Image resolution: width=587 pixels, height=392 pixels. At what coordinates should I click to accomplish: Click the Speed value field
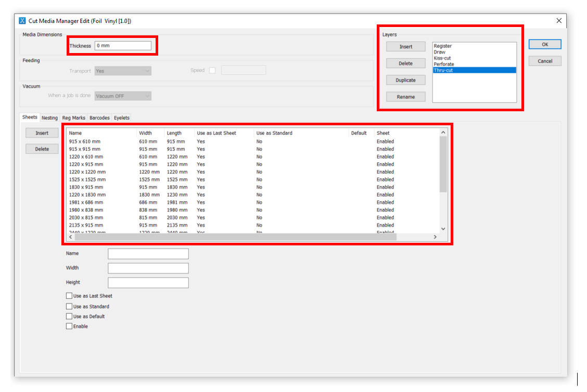[244, 70]
